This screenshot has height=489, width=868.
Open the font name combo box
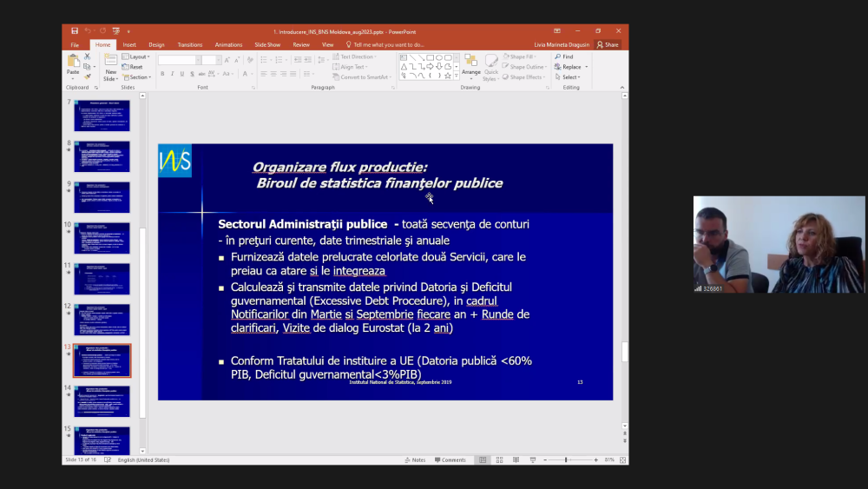point(179,60)
